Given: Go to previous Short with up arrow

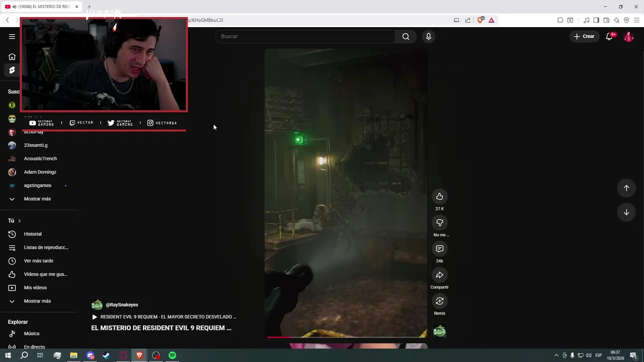Looking at the screenshot, I should 626,188.
